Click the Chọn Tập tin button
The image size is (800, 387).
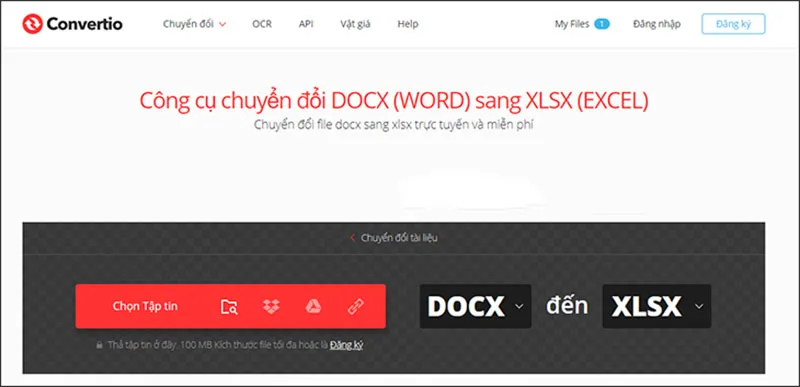point(145,306)
